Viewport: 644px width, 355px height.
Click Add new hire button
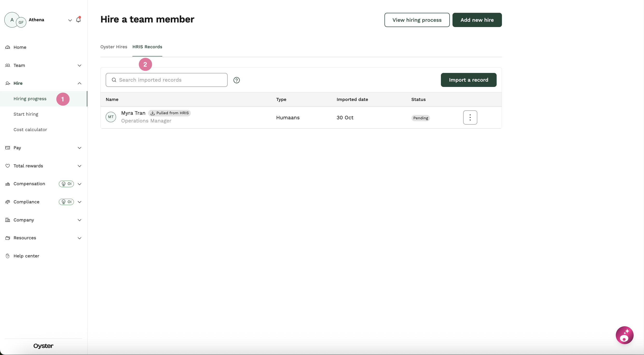[x=477, y=20]
